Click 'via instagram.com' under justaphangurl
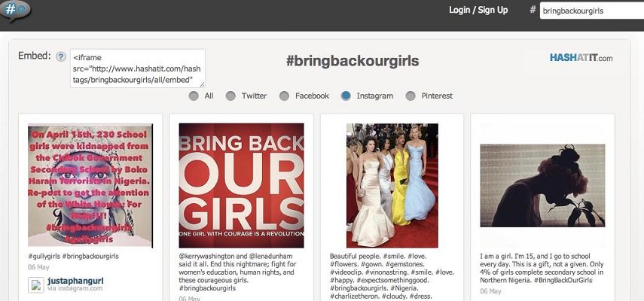The height and width of the screenshot is (301, 644). coord(75,289)
